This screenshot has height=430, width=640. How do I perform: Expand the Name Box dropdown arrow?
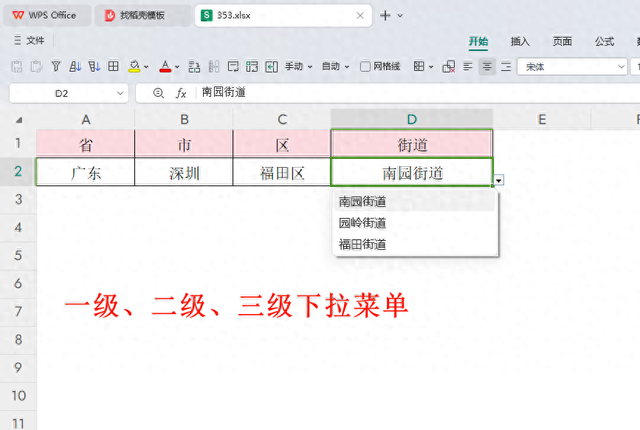coord(120,93)
